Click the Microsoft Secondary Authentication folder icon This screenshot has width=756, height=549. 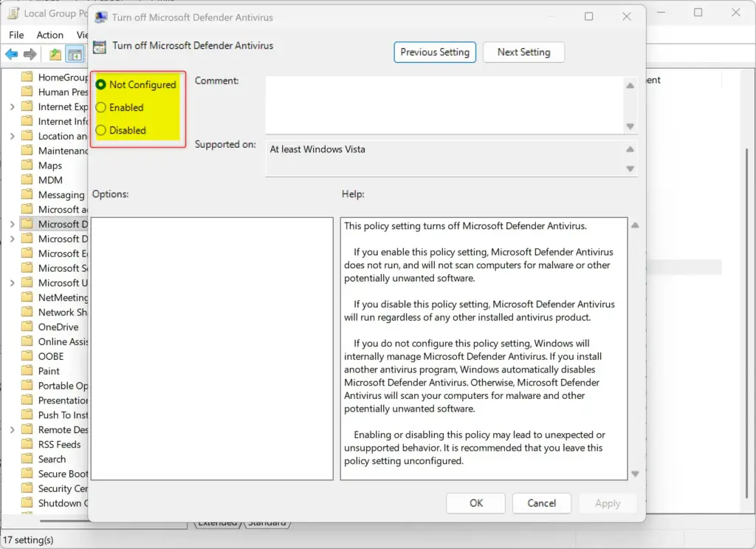27,268
